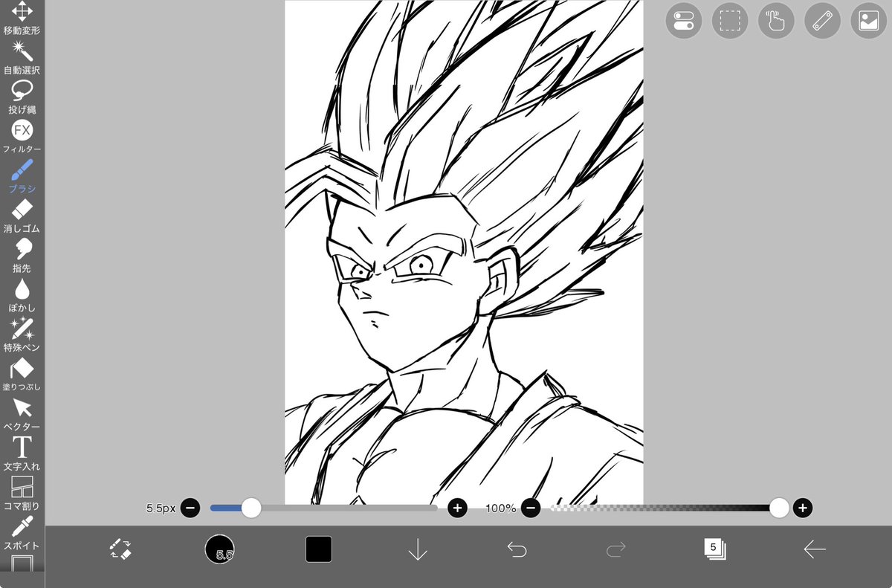Viewport: 892px width, 588px height.
Task: Select the Eyedropper (スポイト) tool
Action: pyautogui.click(x=22, y=533)
